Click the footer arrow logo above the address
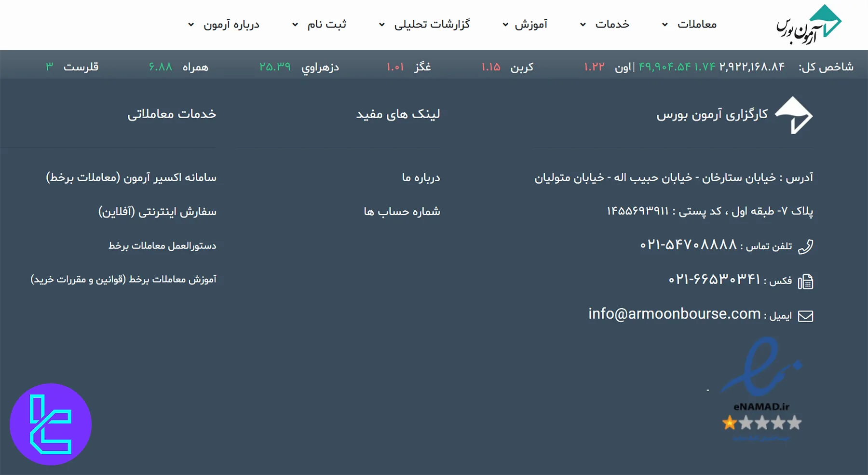The image size is (868, 475). click(x=793, y=114)
